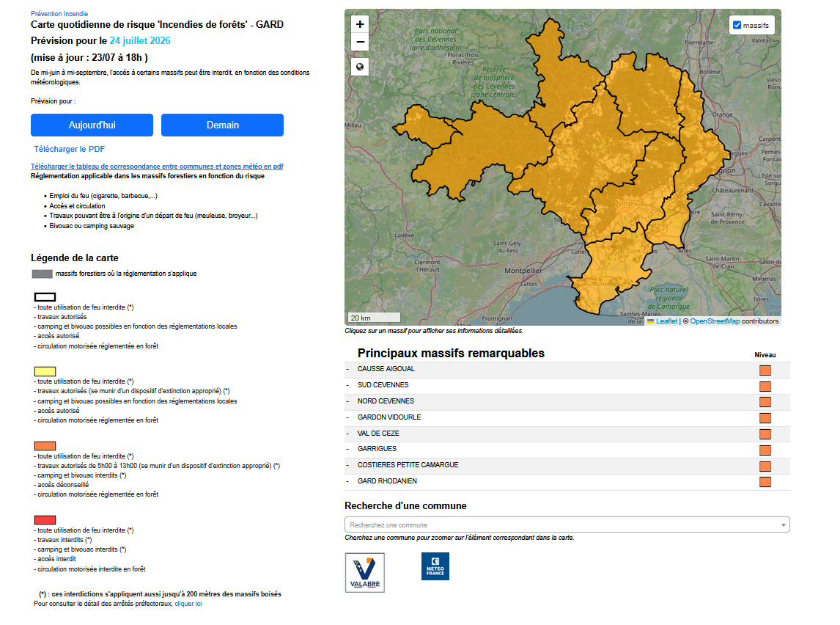Viewport: 840px width, 625px height.
Task: Download the PDF via Télécharger le PDF
Action: (x=69, y=149)
